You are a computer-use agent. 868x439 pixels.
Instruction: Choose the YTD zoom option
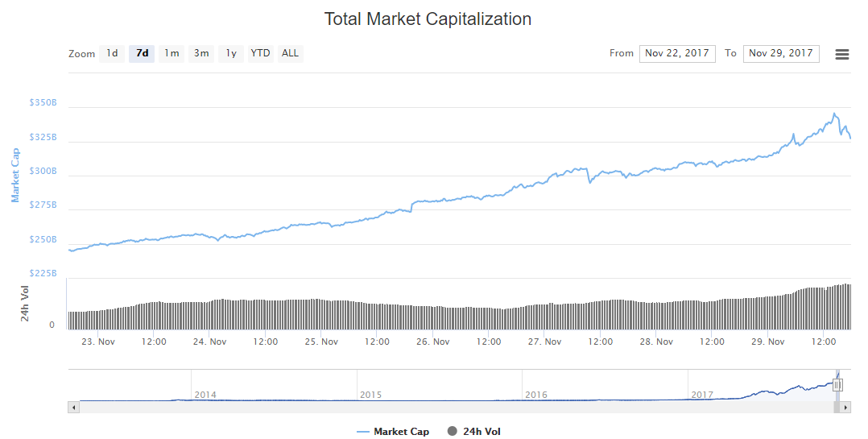click(x=260, y=54)
